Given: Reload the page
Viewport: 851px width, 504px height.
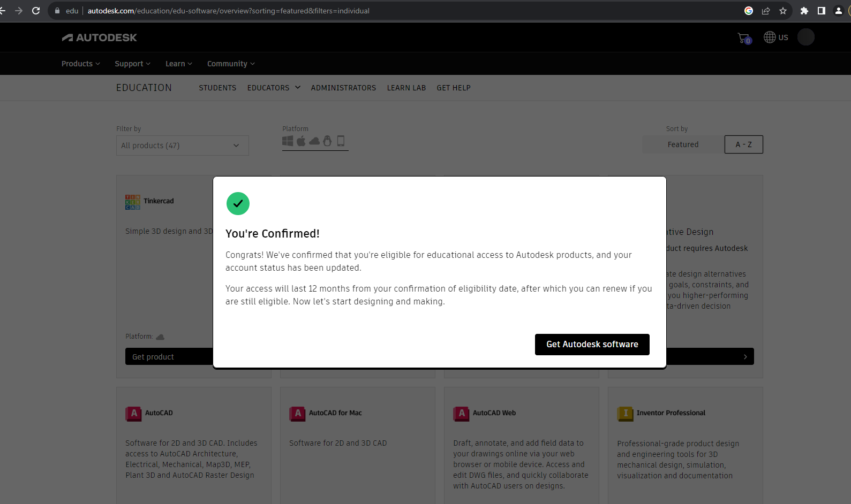Looking at the screenshot, I should click(x=36, y=11).
